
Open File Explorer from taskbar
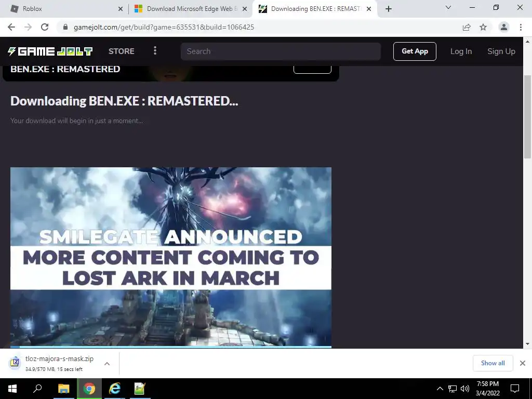[63, 389]
